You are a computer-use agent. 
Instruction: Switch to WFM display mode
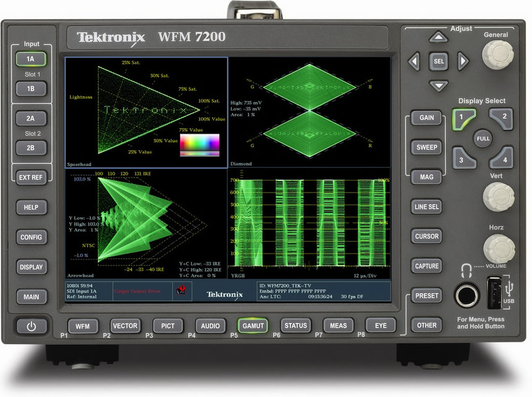pyautogui.click(x=83, y=326)
